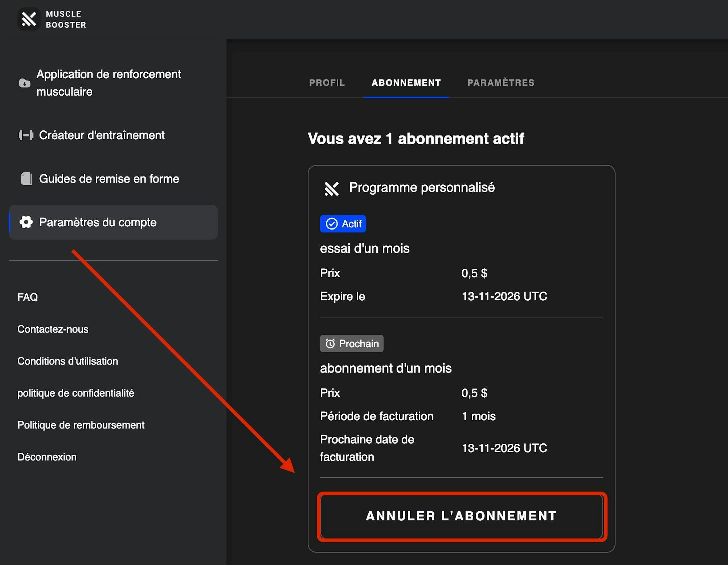Open Créateur d'entraînement menu item

pyautogui.click(x=102, y=135)
